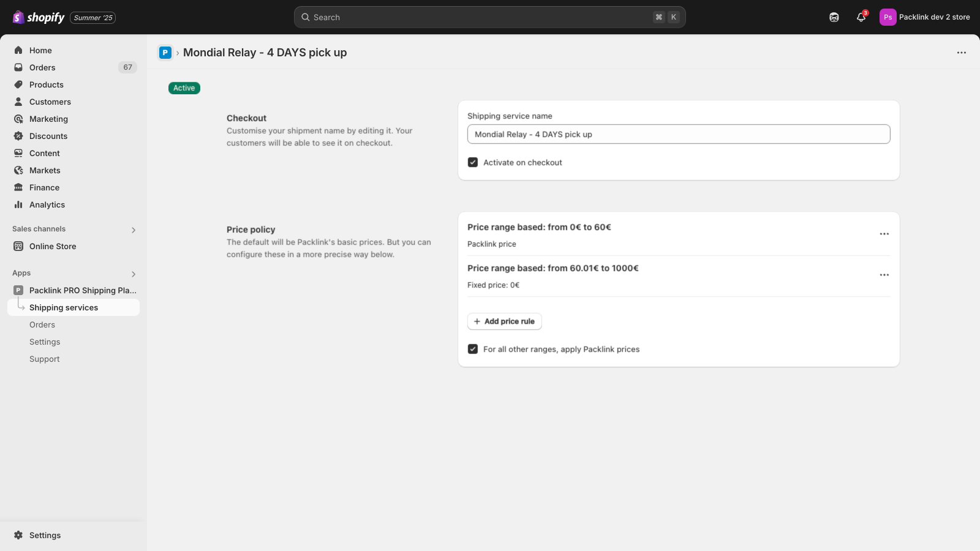
Task: Click the Analytics bar chart icon
Action: point(18,204)
